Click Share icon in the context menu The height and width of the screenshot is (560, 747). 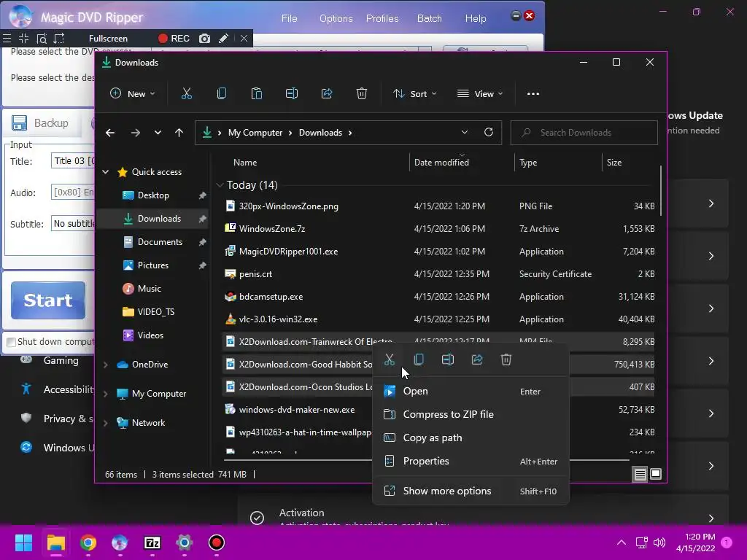pos(477,359)
